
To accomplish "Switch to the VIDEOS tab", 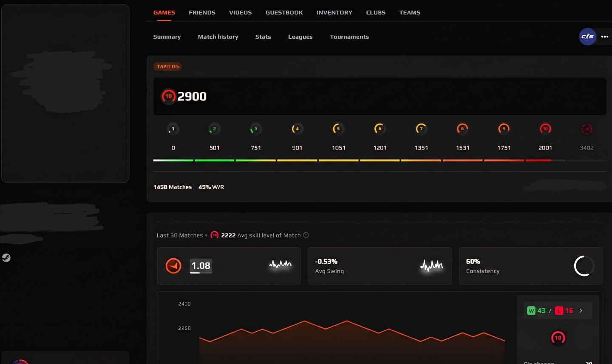I will pos(241,13).
